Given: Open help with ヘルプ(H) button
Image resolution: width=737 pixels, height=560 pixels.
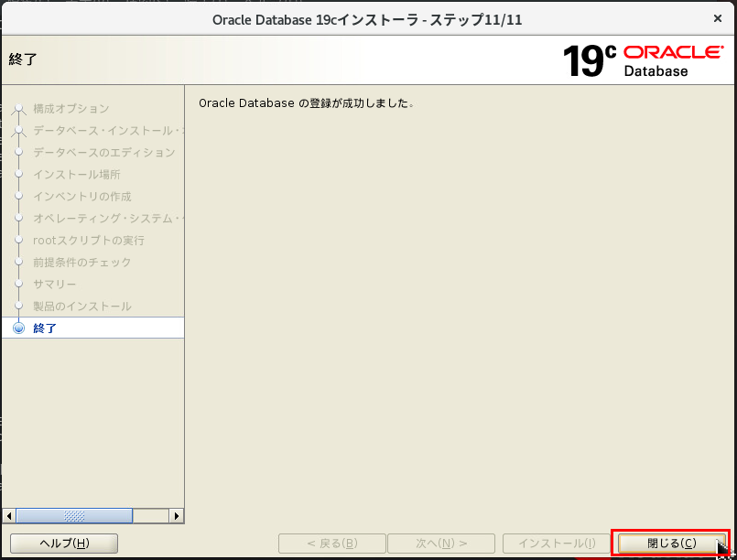Looking at the screenshot, I should pos(64,544).
